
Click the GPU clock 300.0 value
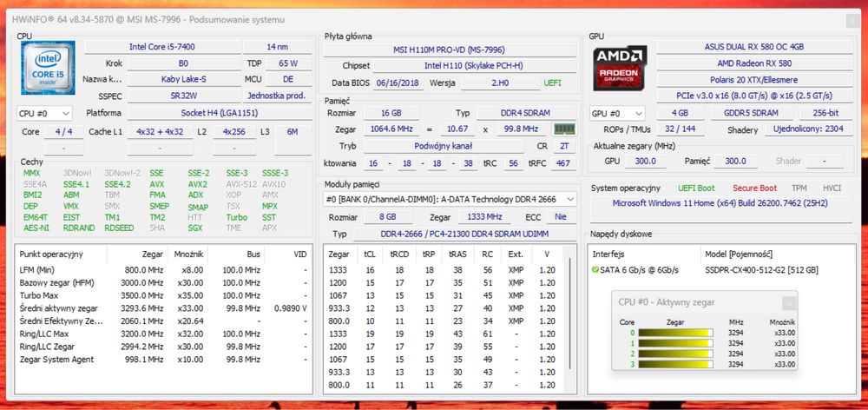coord(646,162)
